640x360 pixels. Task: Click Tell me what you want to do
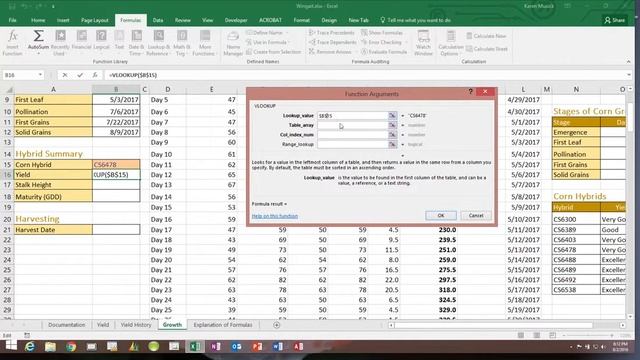tap(416, 20)
